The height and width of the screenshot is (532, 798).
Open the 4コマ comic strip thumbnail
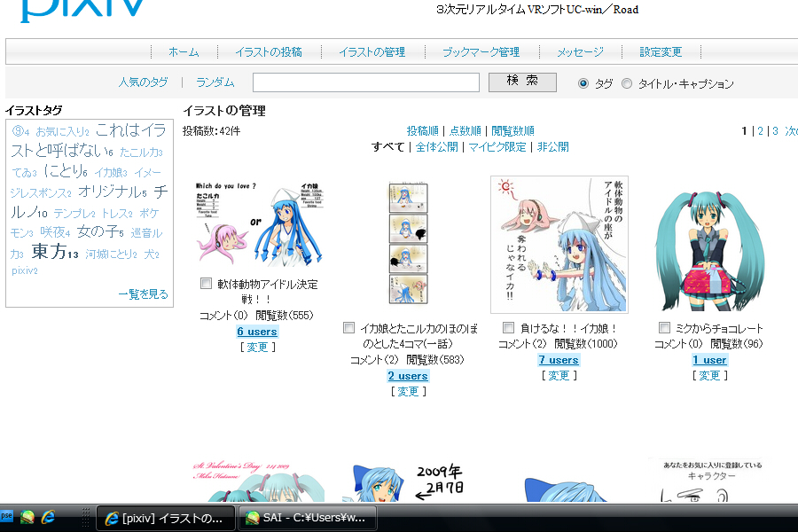pos(408,244)
